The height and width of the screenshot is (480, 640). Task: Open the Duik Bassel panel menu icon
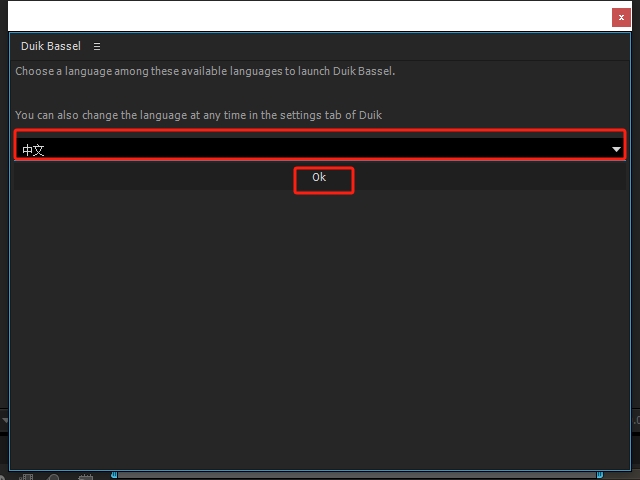(x=97, y=47)
